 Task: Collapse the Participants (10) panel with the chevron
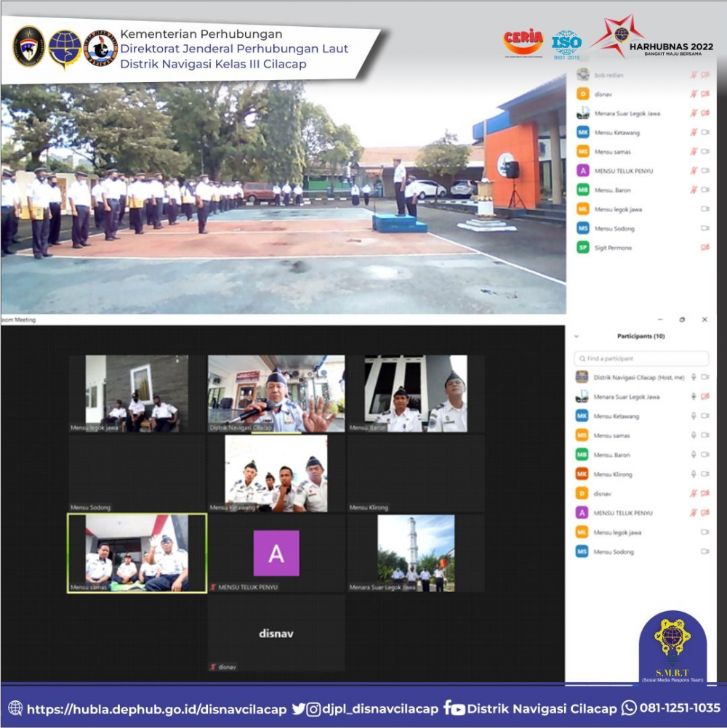click(577, 336)
